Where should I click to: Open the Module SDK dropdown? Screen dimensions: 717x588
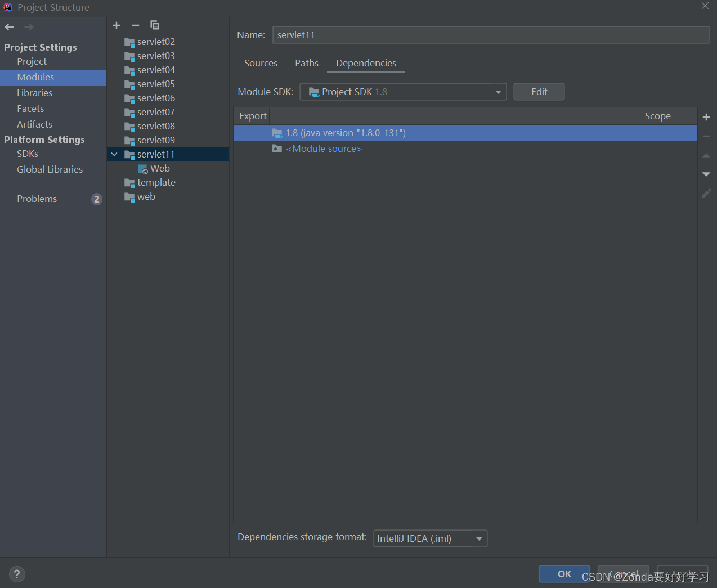[x=403, y=92]
